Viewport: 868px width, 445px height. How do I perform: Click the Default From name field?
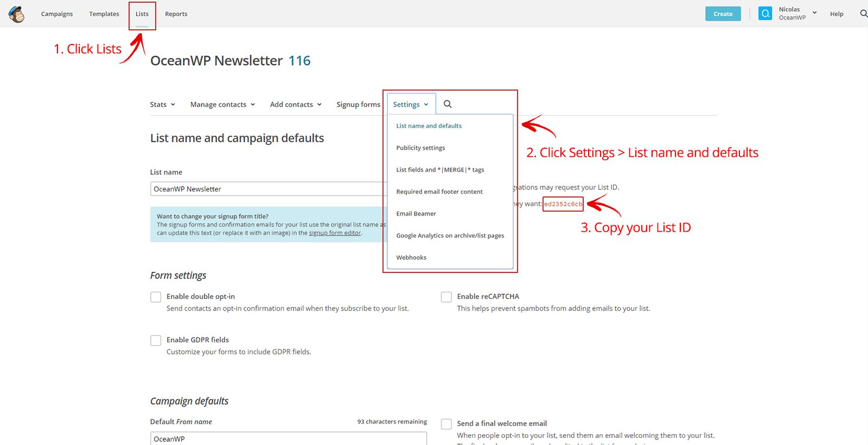(x=289, y=438)
